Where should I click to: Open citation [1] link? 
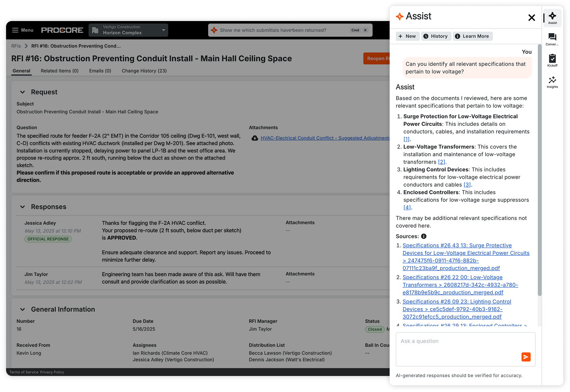click(406, 139)
